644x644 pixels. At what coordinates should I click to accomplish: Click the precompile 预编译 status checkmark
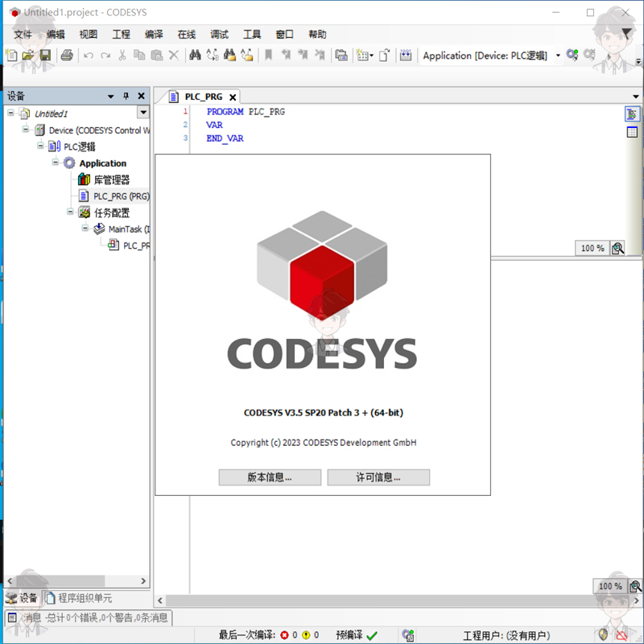click(372, 635)
